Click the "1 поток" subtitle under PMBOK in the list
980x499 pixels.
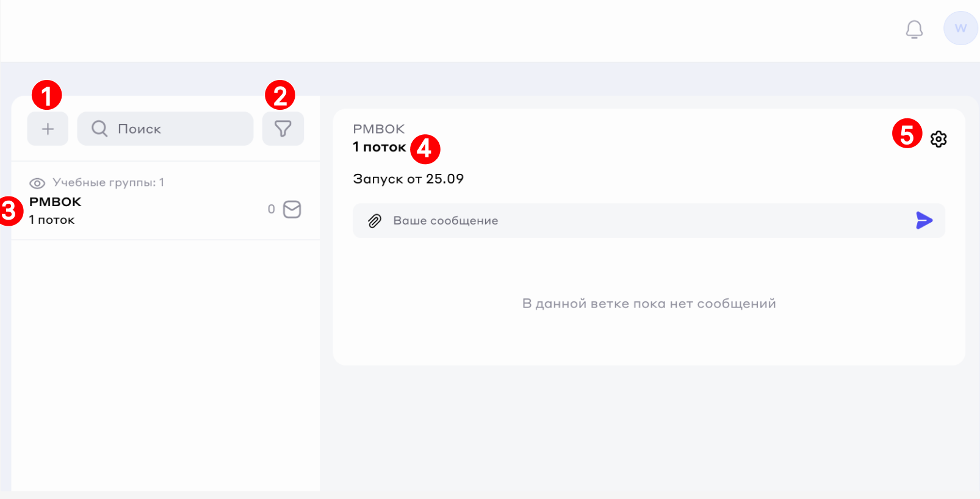[x=52, y=220]
